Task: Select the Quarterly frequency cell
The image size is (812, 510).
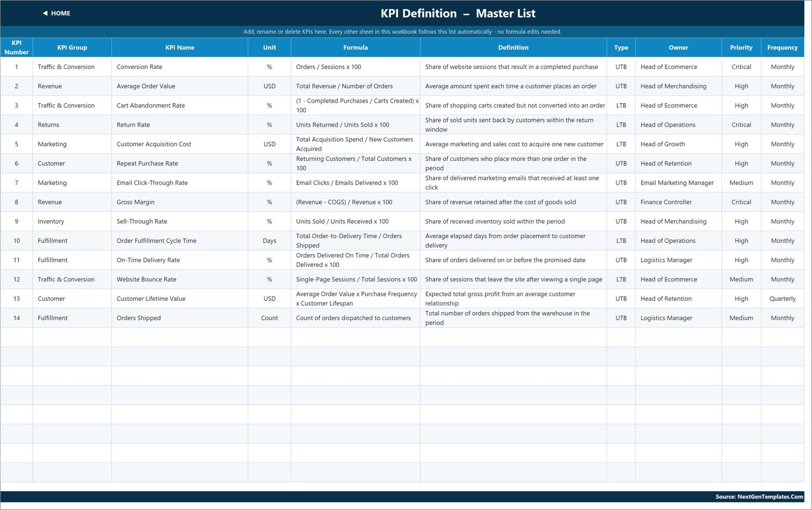Action: pyautogui.click(x=782, y=298)
